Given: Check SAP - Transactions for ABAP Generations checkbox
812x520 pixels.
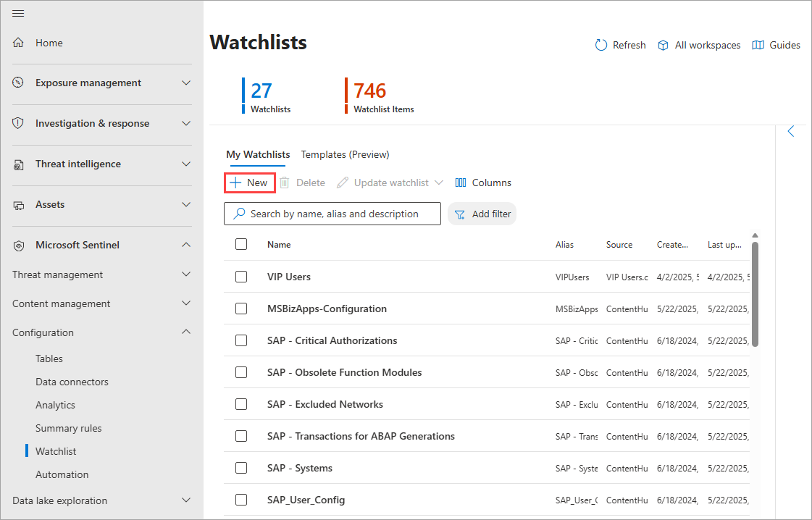Looking at the screenshot, I should point(241,436).
